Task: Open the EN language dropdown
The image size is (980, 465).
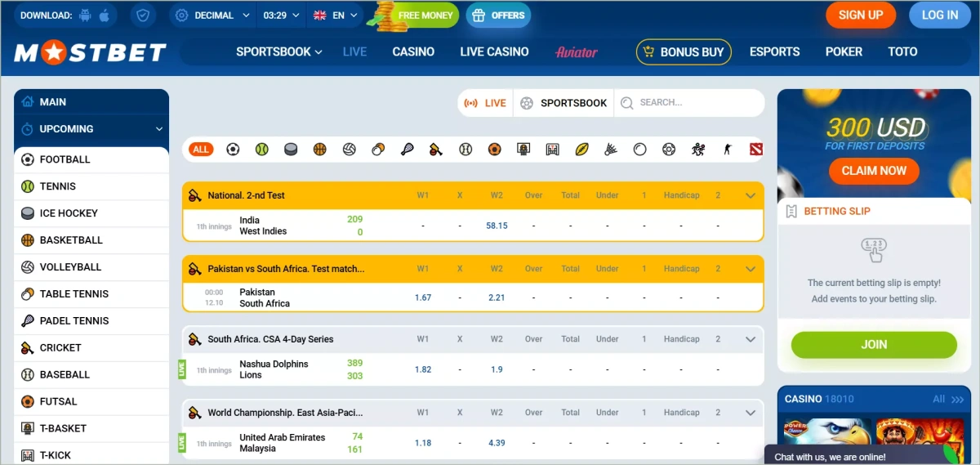Action: 332,16
